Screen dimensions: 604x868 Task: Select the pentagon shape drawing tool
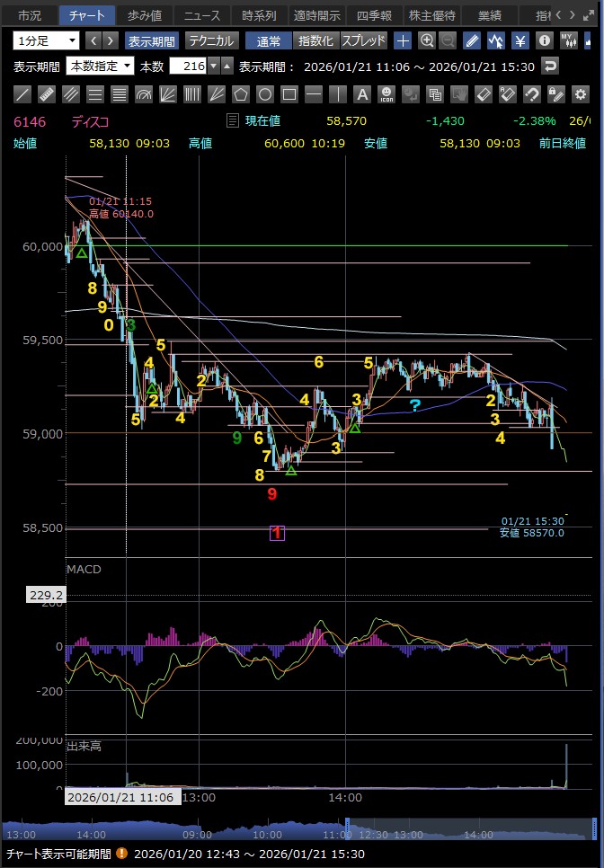pos(240,94)
